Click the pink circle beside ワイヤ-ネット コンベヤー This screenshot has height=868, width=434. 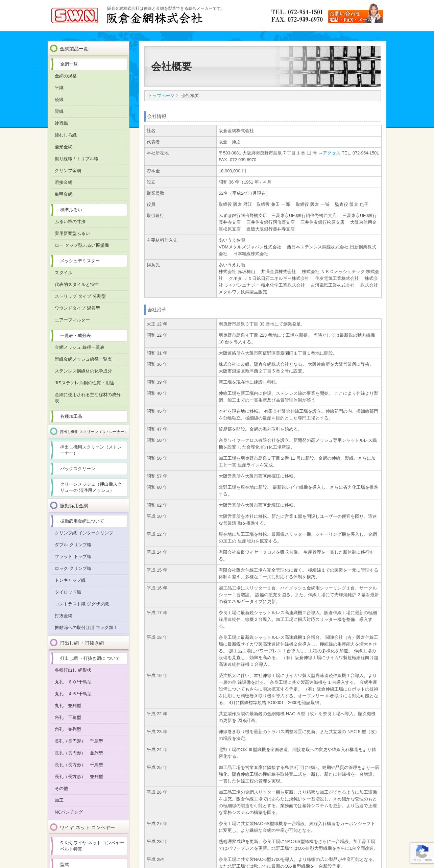pyautogui.click(x=54, y=827)
